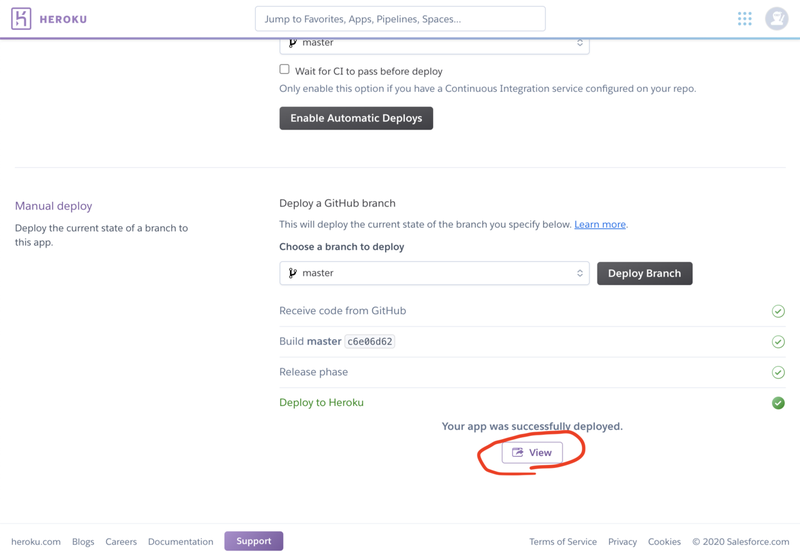The height and width of the screenshot is (553, 800).
Task: Click the Manual deploy section heading
Action: point(54,206)
